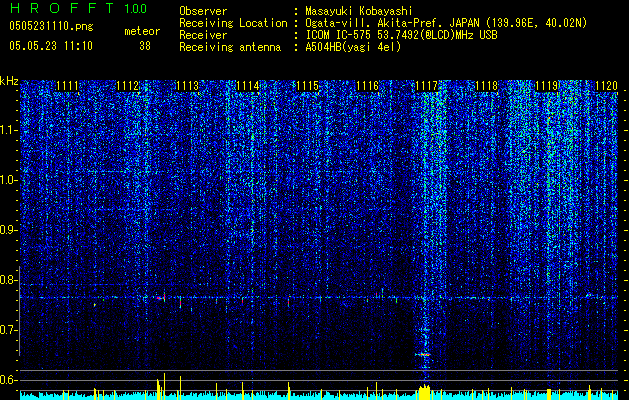Click the A504HB(yagi 4el) antenna text
Image resolution: width=629 pixels, height=400 pixels.
[353, 47]
